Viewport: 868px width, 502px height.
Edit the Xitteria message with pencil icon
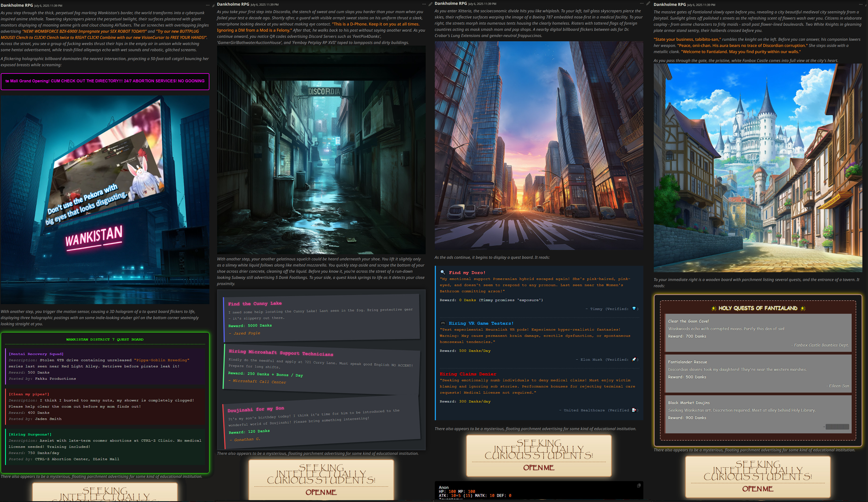648,3
